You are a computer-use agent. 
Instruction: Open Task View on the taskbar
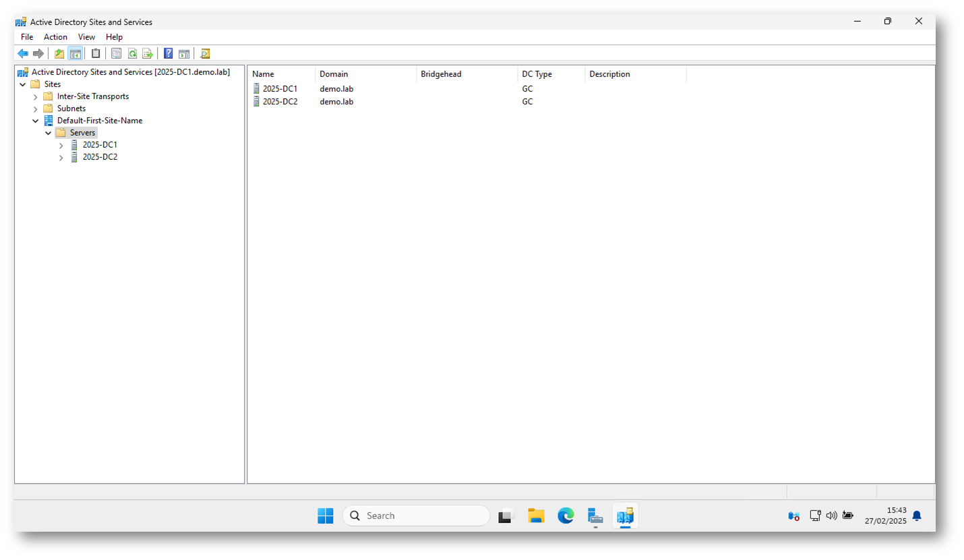(506, 516)
